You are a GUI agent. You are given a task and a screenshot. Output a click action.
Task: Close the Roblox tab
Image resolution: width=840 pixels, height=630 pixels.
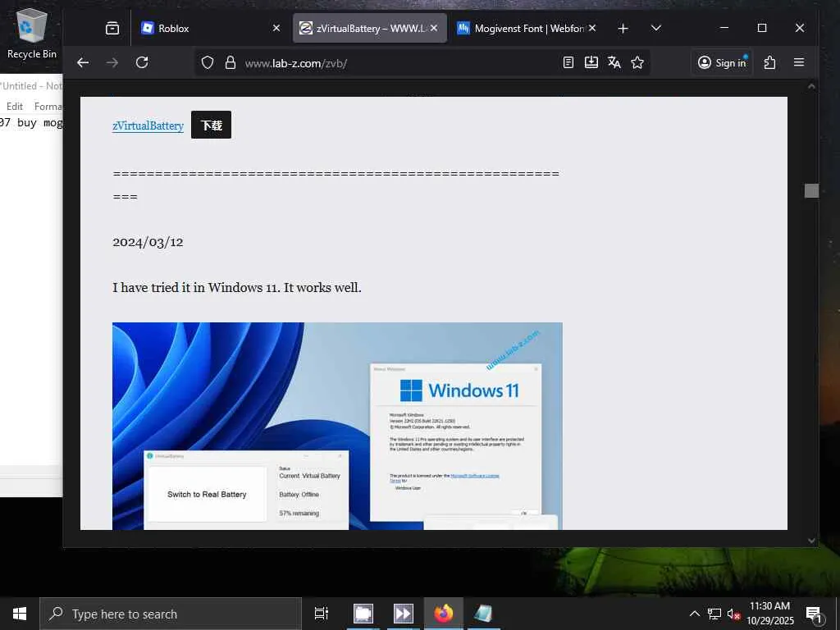(x=276, y=28)
